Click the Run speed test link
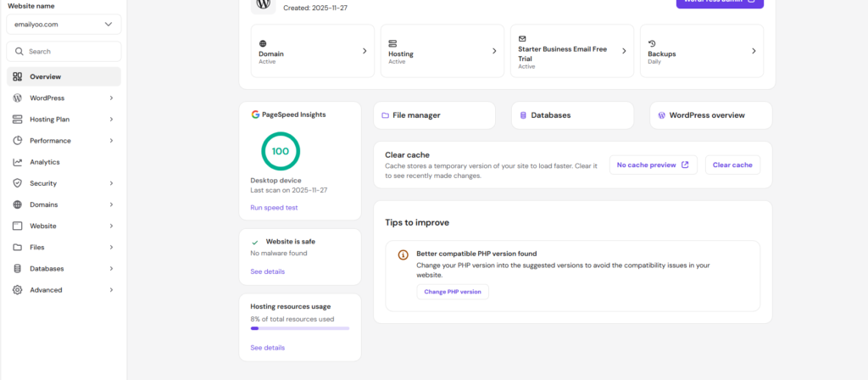This screenshot has width=868, height=380. [274, 208]
